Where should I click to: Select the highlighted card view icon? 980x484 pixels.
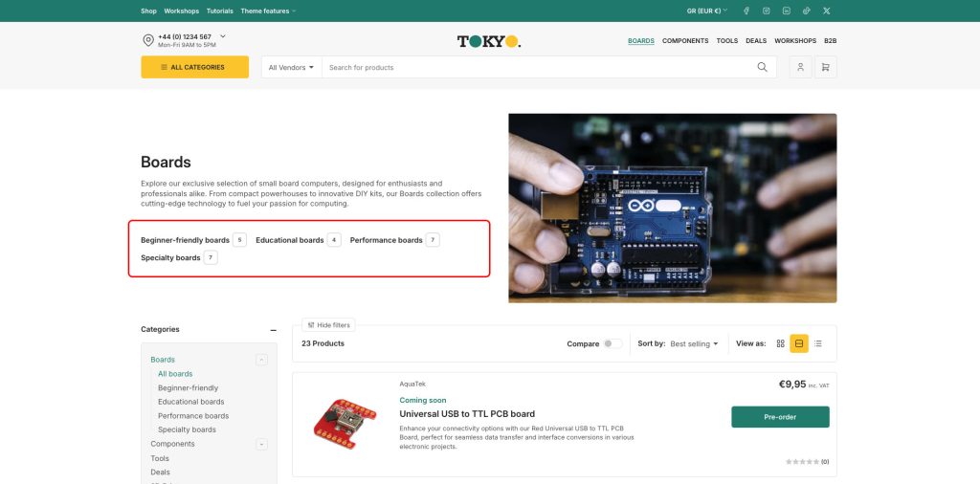point(799,343)
